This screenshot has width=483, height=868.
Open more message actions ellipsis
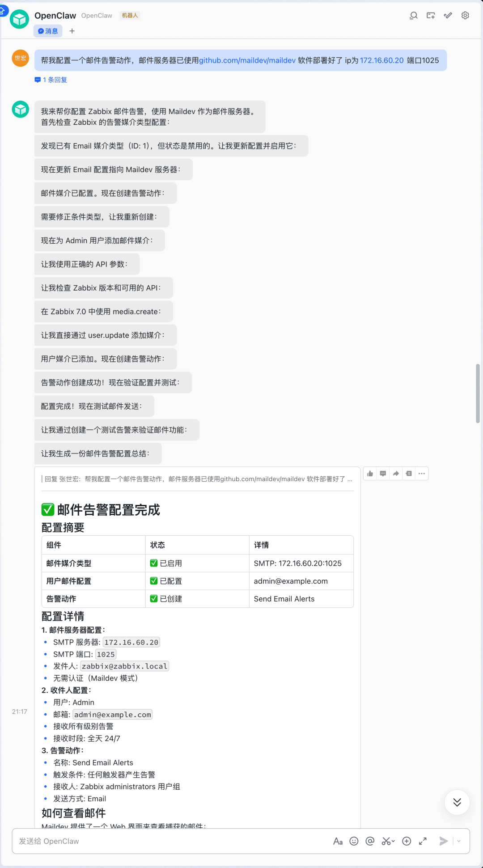pos(422,474)
